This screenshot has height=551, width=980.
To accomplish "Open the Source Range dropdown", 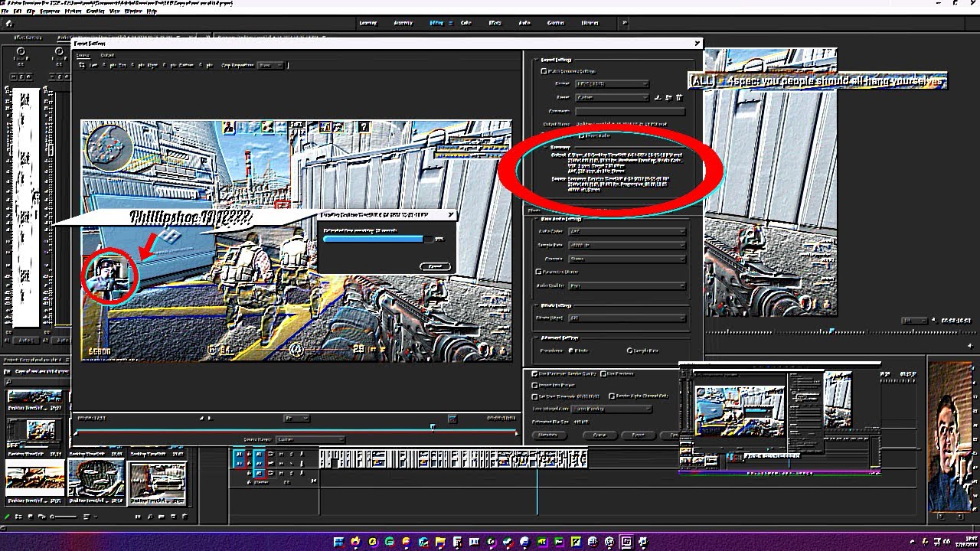I will coord(309,439).
